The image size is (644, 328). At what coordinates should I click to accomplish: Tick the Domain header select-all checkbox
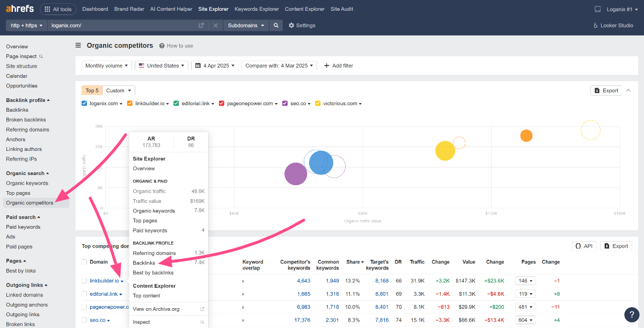[84, 262]
